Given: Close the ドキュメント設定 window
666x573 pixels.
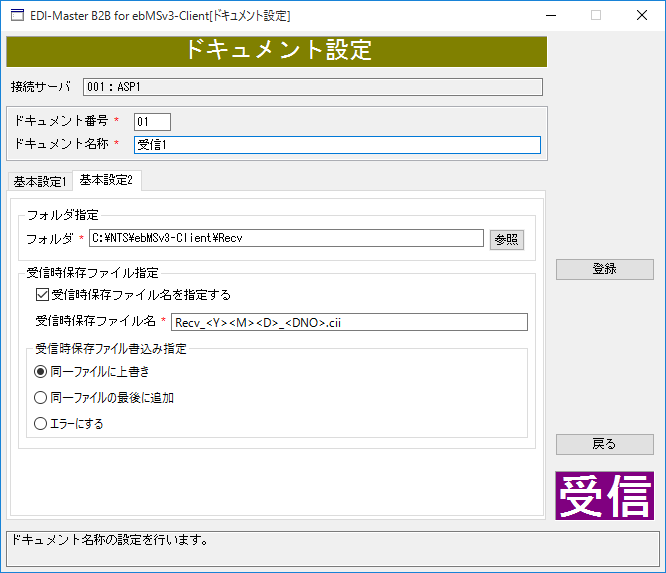Looking at the screenshot, I should tap(641, 15).
